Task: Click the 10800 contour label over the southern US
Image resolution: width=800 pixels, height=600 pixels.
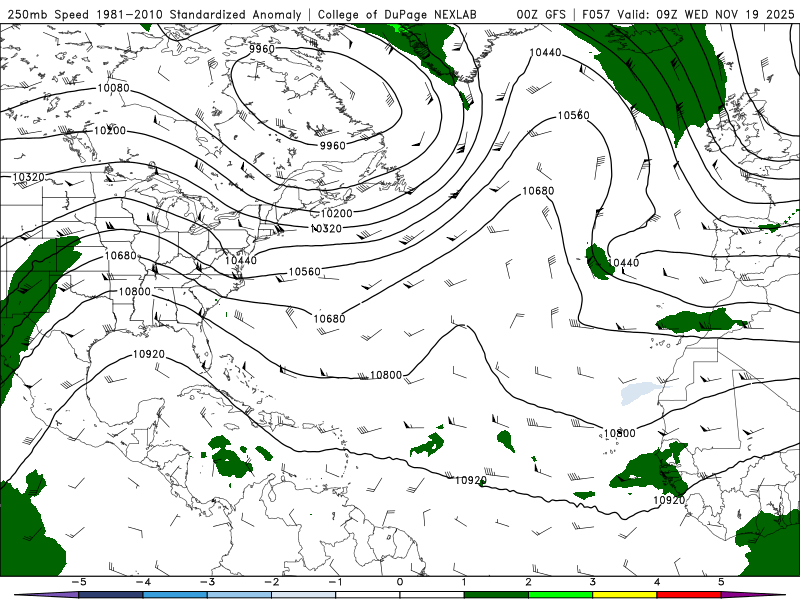Action: 135,291
